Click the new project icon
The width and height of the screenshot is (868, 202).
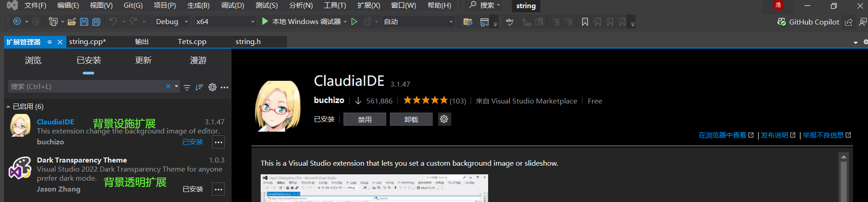click(x=53, y=21)
